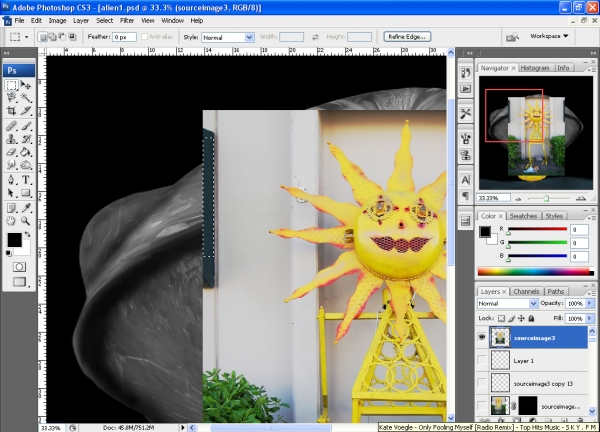Image resolution: width=600 pixels, height=432 pixels.
Task: Select the Eraser tool
Action: (x=11, y=152)
